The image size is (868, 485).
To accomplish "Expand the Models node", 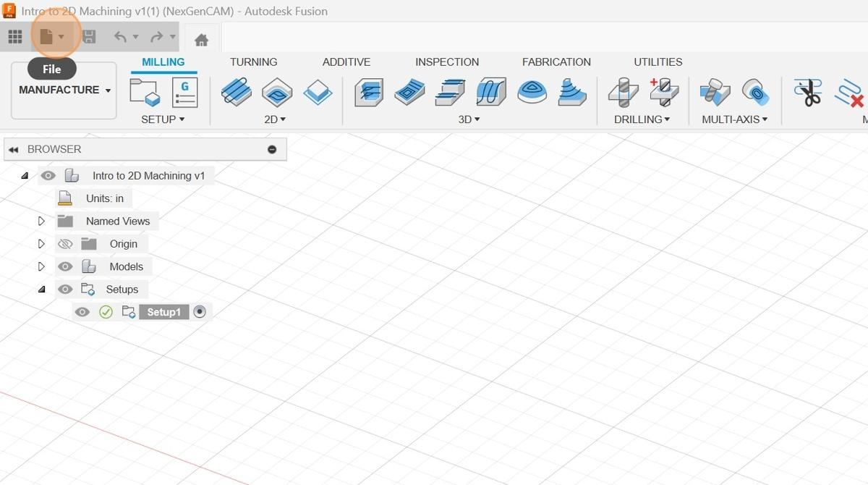I will tap(41, 266).
